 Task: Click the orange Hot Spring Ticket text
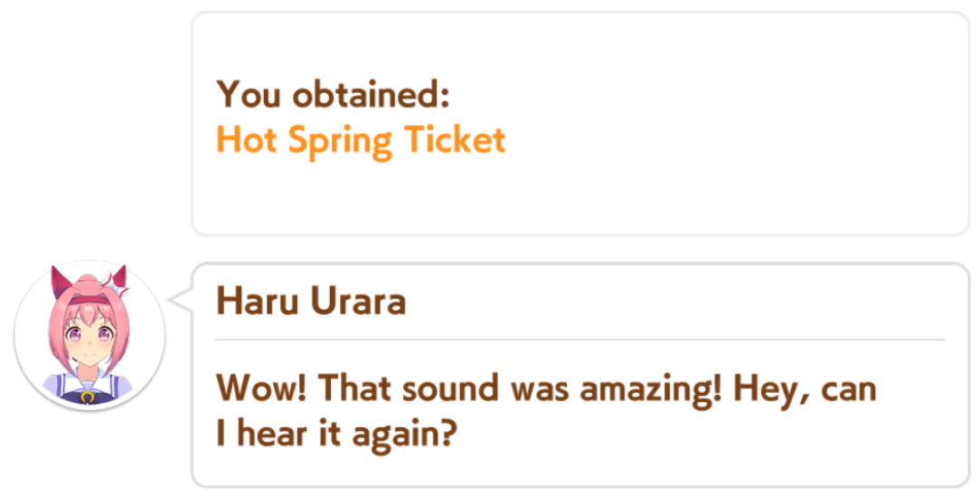tap(360, 140)
